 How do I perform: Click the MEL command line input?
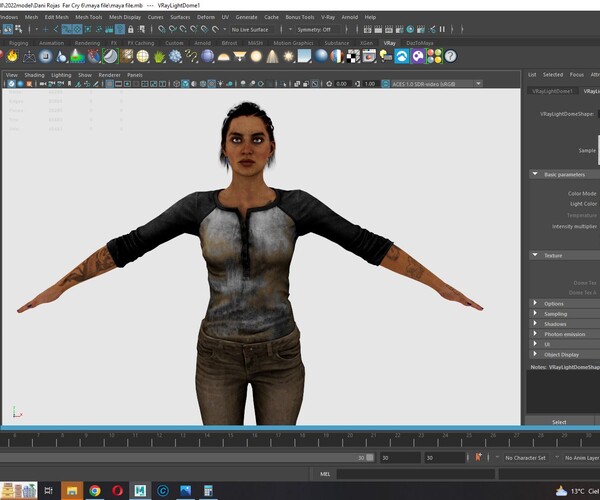click(x=416, y=474)
